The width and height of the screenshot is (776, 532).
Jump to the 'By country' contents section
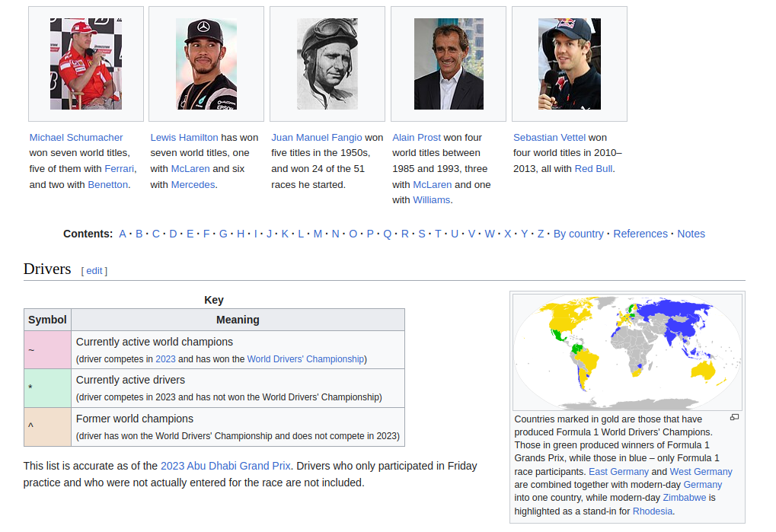coord(578,234)
